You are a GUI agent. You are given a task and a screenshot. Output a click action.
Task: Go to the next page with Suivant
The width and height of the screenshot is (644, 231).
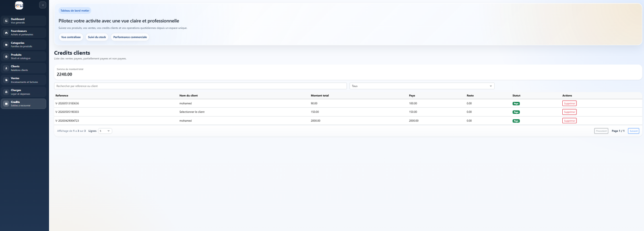(x=634, y=131)
